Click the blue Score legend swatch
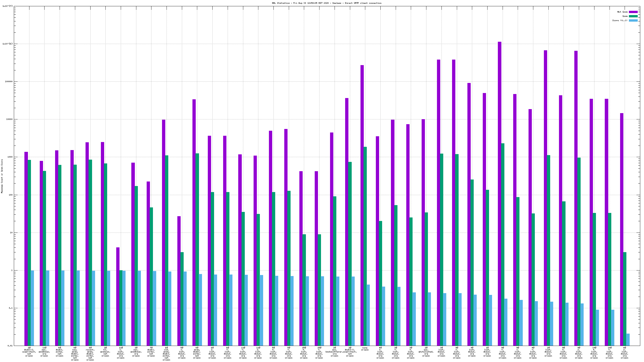644x362 pixels. coord(633,20)
